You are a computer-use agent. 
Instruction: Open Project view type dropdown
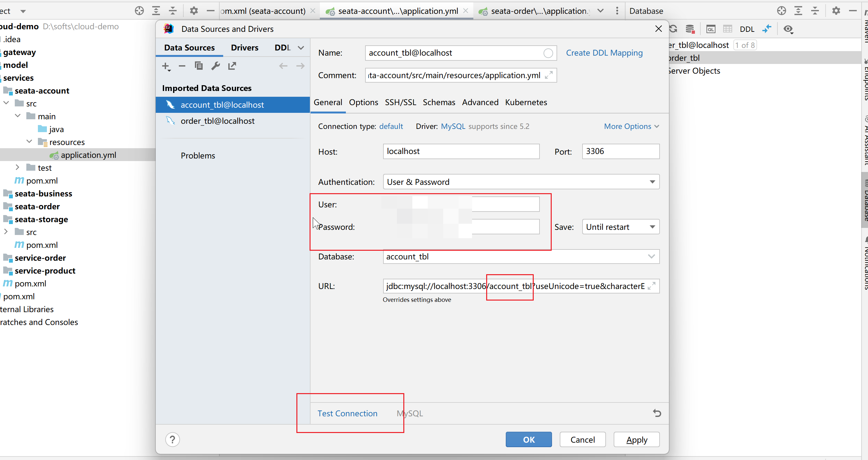click(23, 11)
